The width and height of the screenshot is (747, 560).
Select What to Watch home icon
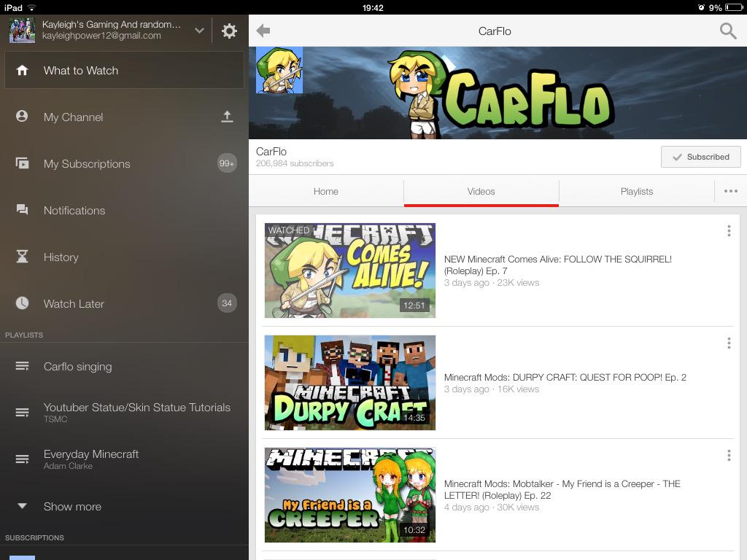(x=22, y=71)
